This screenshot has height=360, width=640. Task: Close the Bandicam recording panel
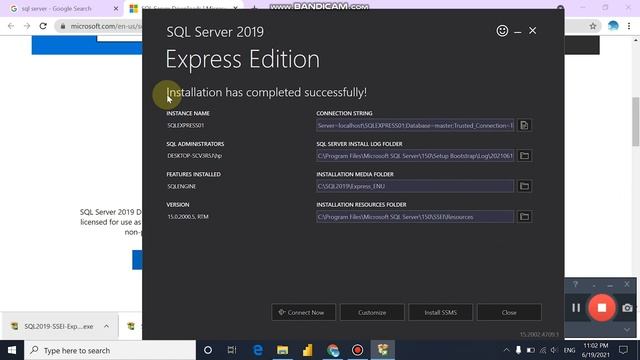tap(627, 284)
